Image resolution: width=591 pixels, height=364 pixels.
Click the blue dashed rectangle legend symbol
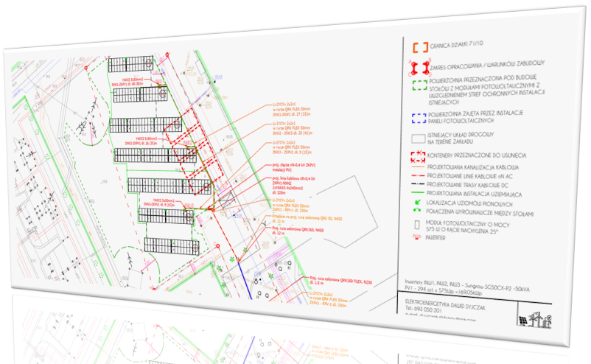pos(419,116)
